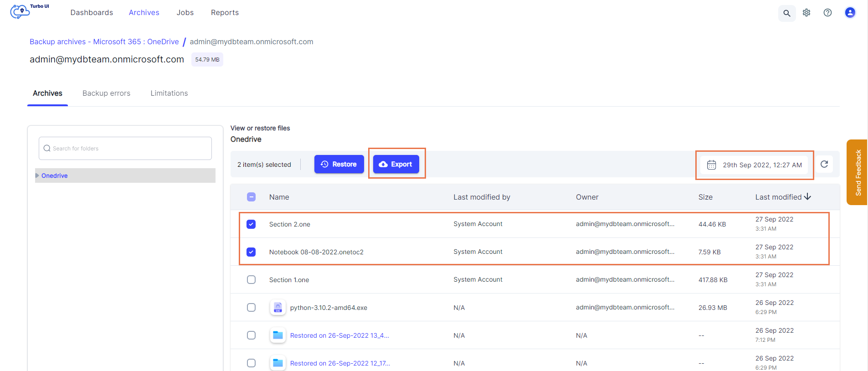This screenshot has height=371, width=868.
Task: Click the Restore button
Action: tap(339, 164)
